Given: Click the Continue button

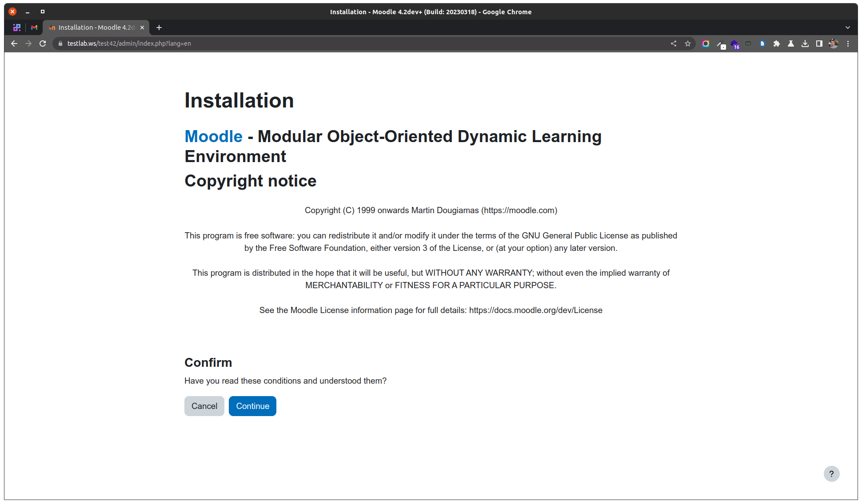Looking at the screenshot, I should [252, 406].
